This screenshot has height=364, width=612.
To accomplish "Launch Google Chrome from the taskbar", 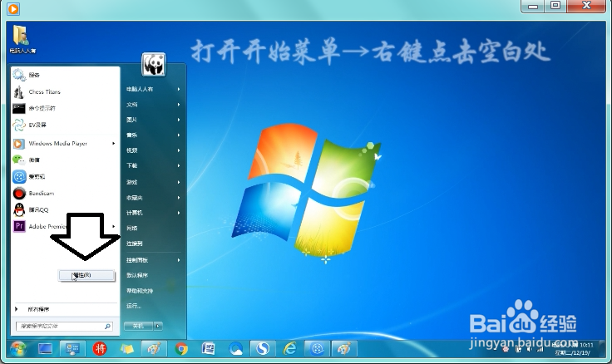I will click(181, 348).
